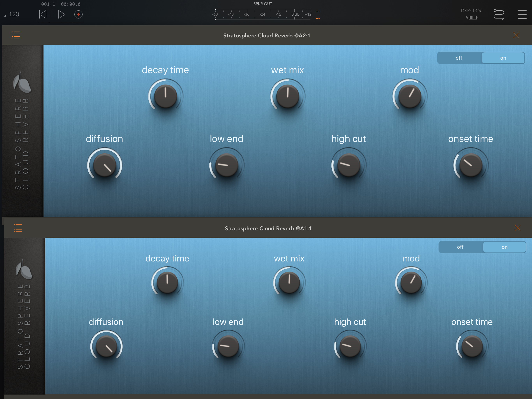Open preset list of the A1:1 reverb
This screenshot has height=399, width=532.
pyautogui.click(x=18, y=228)
